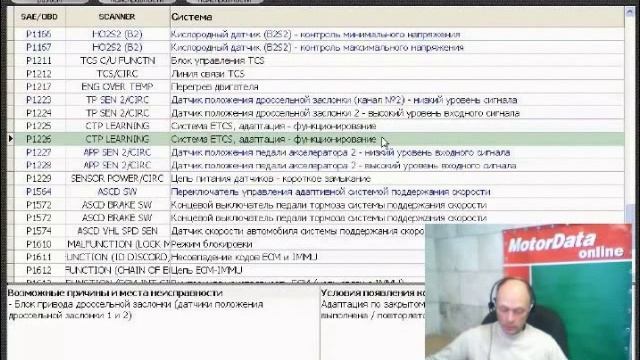Click description 'Перегрев двигателя'
The image size is (640, 360).
[215, 87]
